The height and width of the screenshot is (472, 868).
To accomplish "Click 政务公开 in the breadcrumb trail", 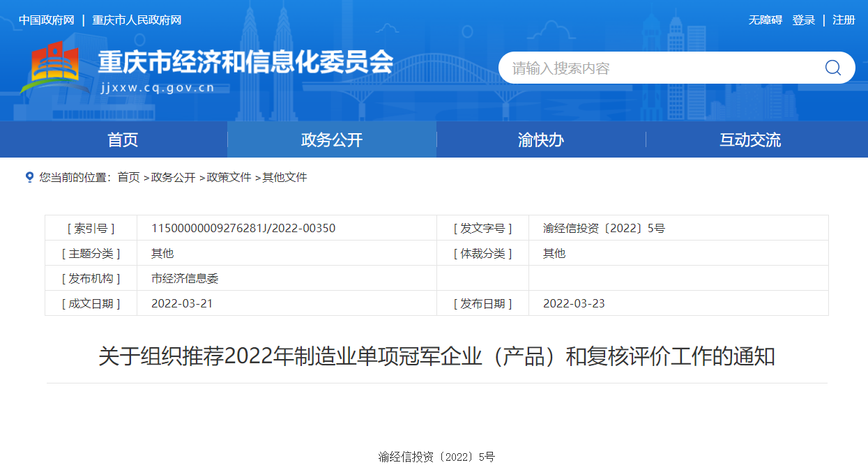I will pyautogui.click(x=173, y=177).
